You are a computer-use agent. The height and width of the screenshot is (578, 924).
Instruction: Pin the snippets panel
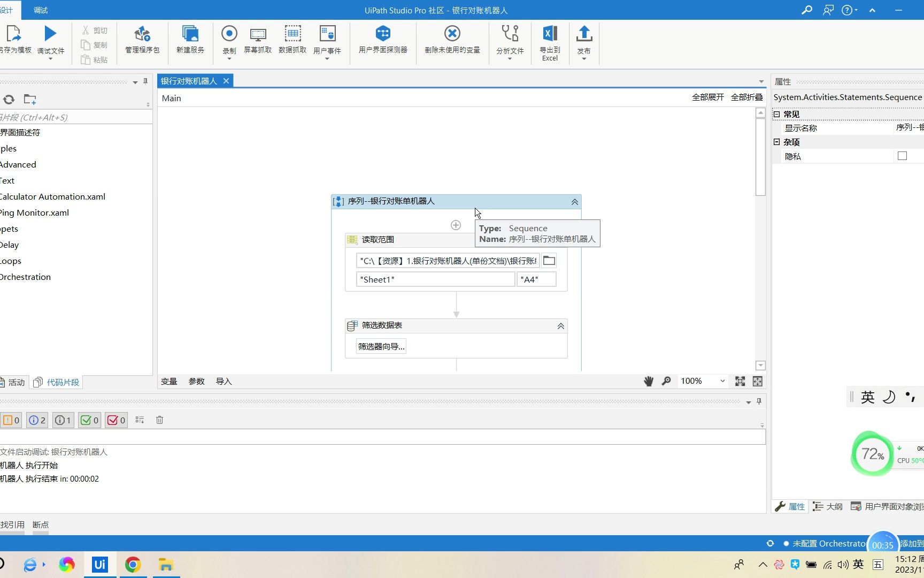tap(145, 81)
